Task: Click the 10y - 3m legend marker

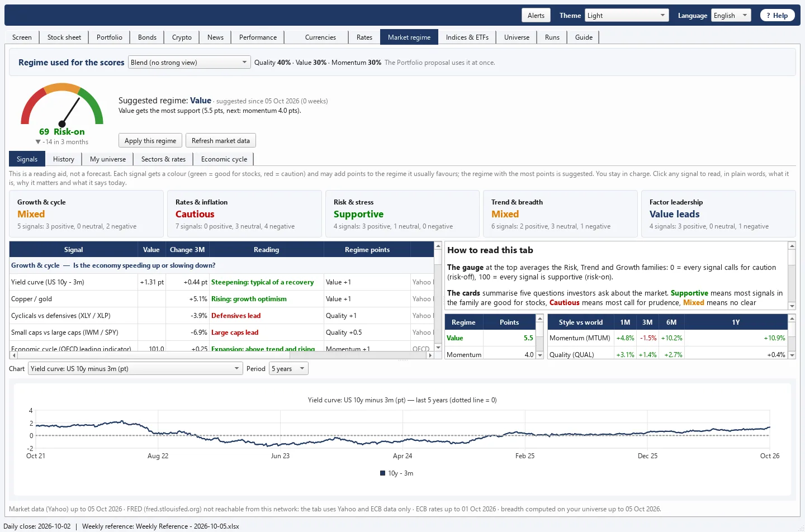Action: coord(383,473)
